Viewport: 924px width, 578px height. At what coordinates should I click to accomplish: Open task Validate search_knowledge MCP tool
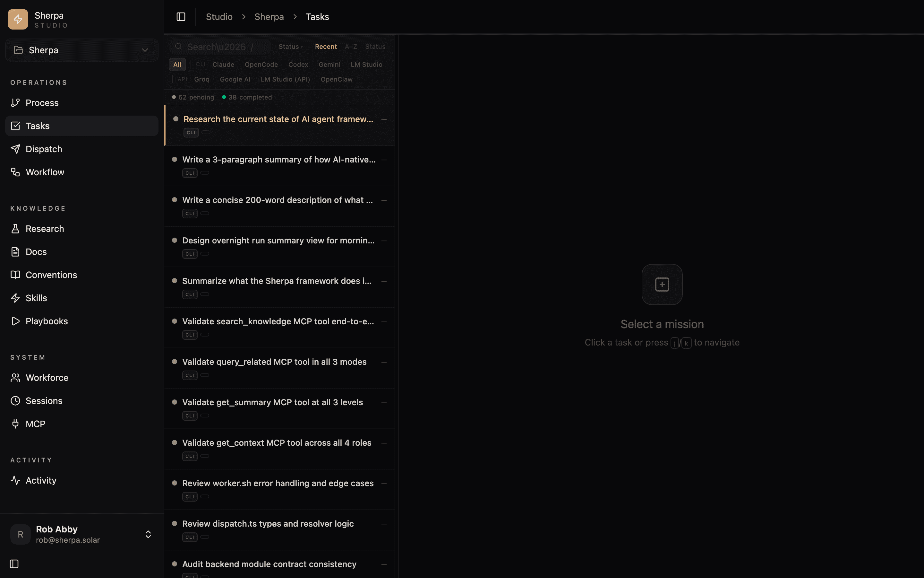tap(279, 328)
